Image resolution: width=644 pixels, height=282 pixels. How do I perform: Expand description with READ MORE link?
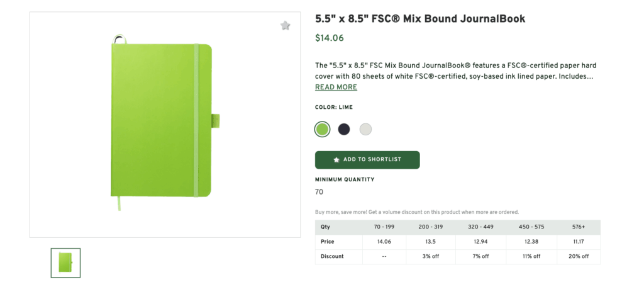point(336,87)
